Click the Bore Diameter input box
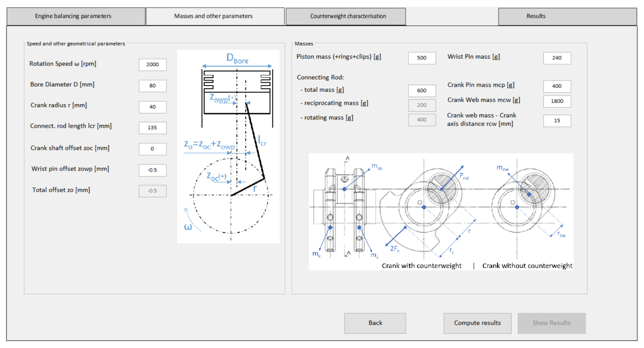The height and width of the screenshot is (348, 644). tap(153, 86)
